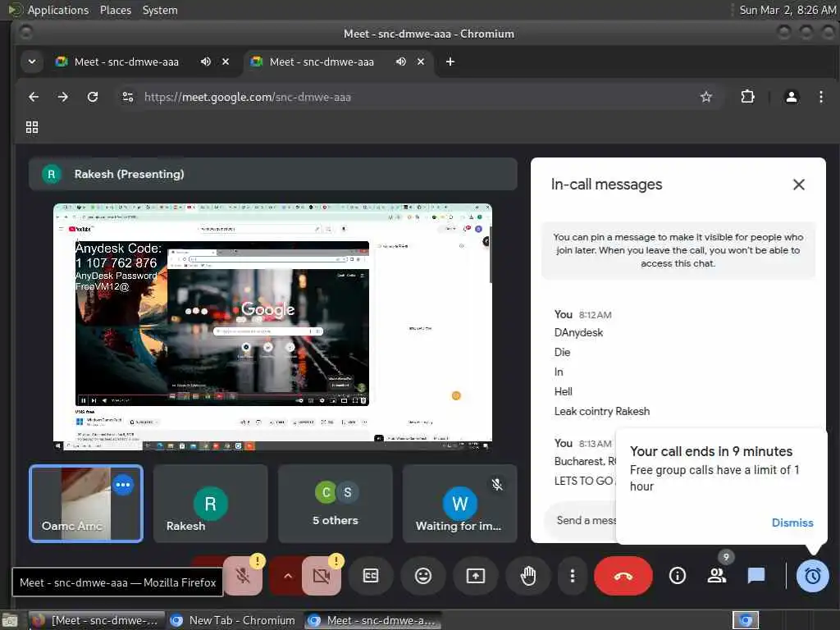Click the workspace switcher in taskbar
The image size is (840, 630).
tap(745, 620)
